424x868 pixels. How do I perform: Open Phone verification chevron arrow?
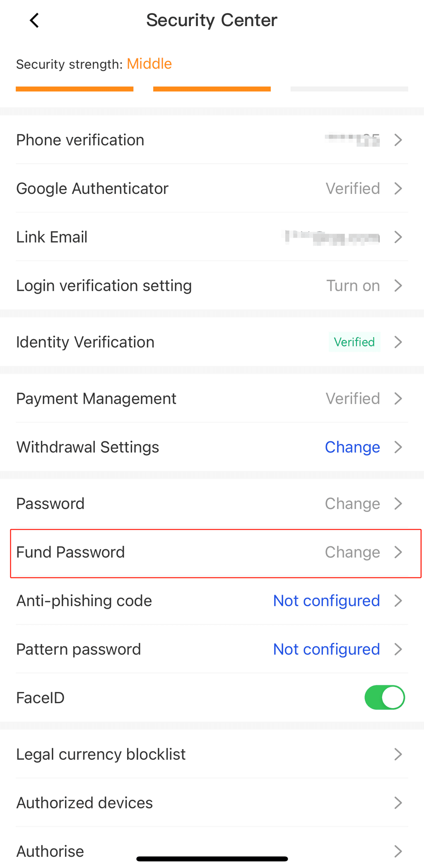(x=398, y=140)
